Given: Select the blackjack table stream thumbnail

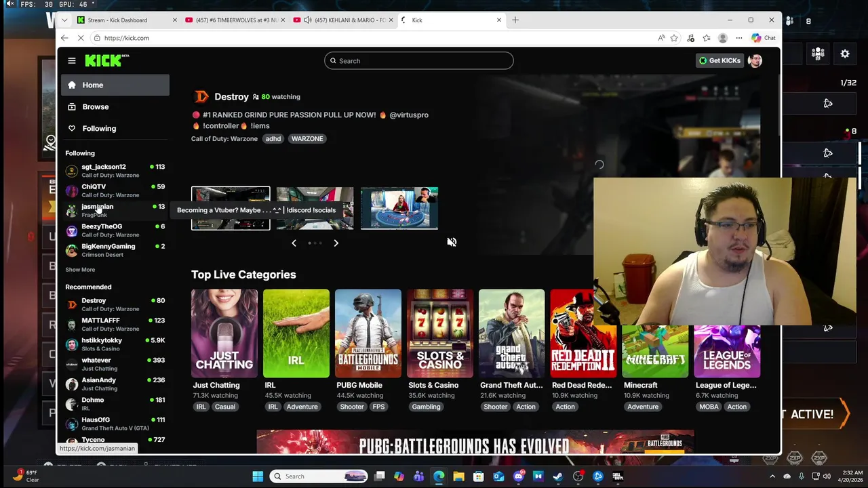Looking at the screenshot, I should 399,208.
